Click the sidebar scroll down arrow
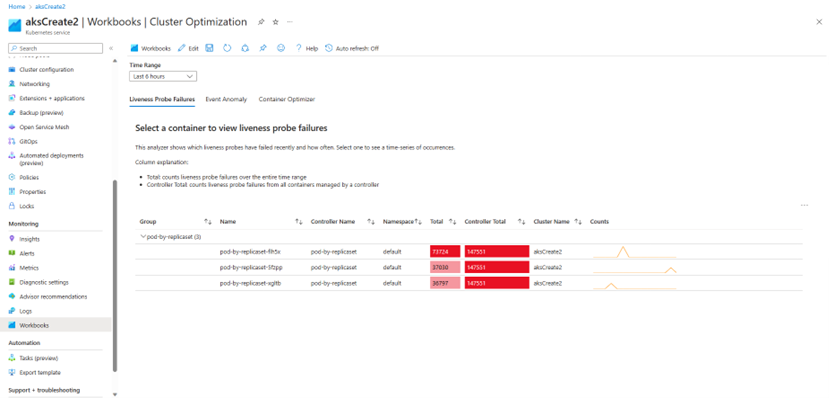This screenshot has width=829, height=398. pos(115,394)
